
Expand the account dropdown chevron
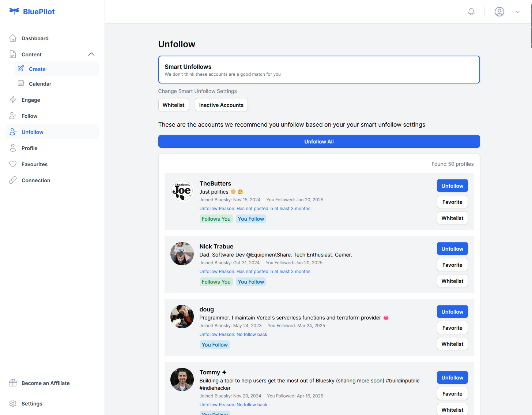click(x=517, y=12)
